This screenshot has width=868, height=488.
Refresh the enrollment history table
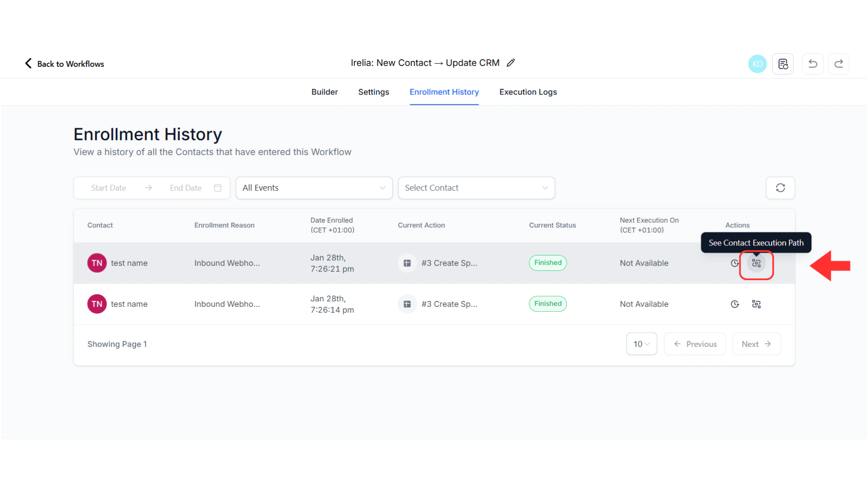(780, 188)
